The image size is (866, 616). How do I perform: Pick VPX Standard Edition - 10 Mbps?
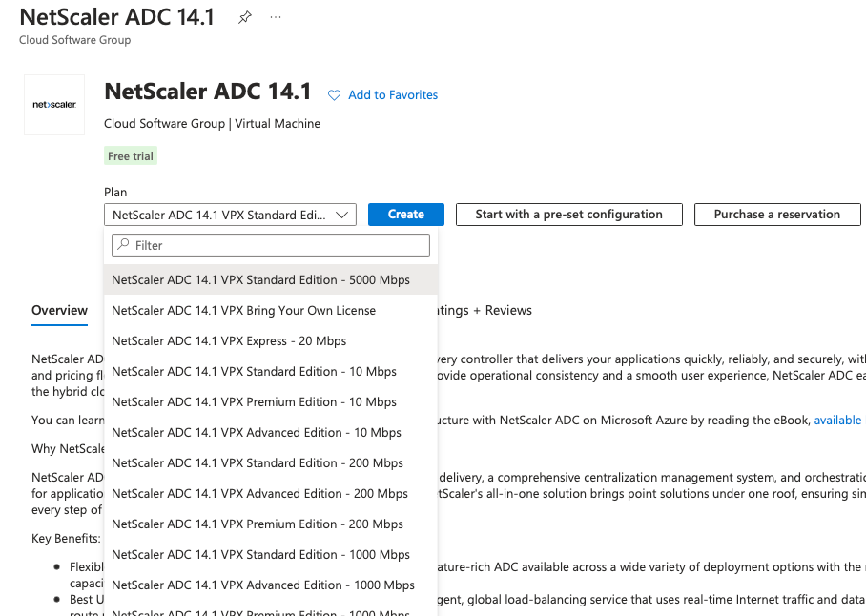[271, 372]
